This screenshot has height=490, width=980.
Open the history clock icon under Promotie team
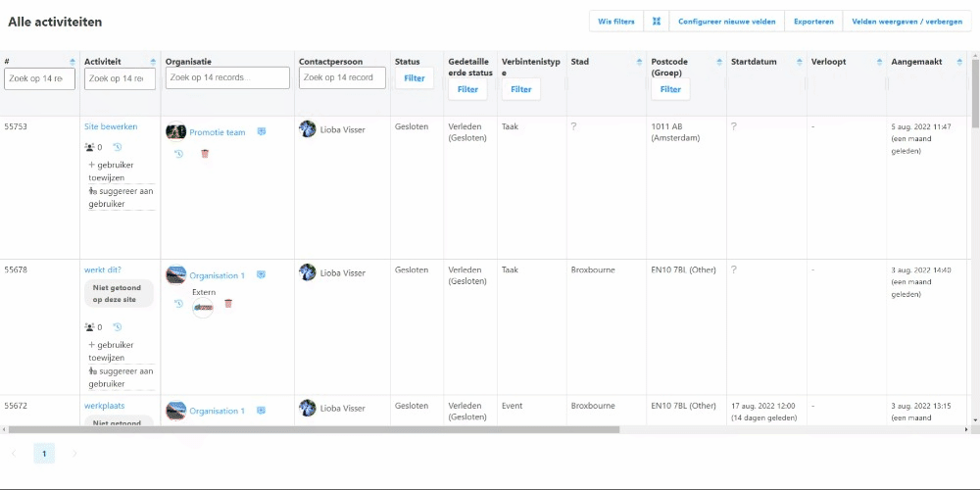[x=178, y=154]
